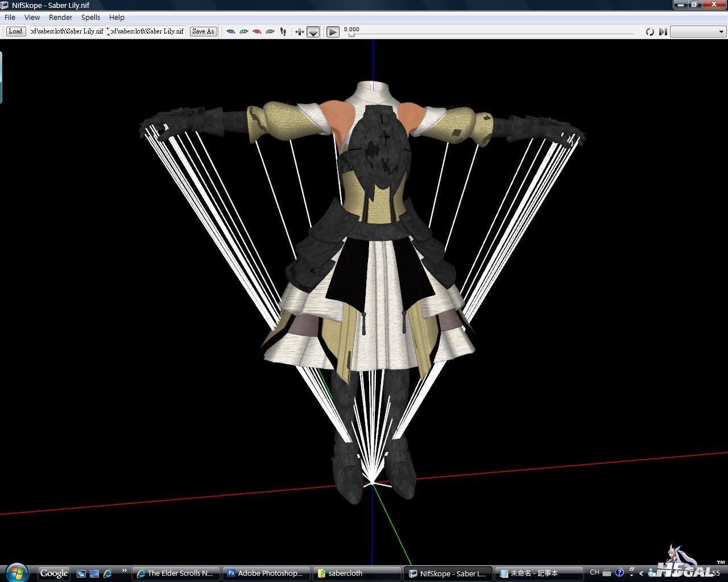
Task: Toggle the animation switch button
Action: (663, 32)
